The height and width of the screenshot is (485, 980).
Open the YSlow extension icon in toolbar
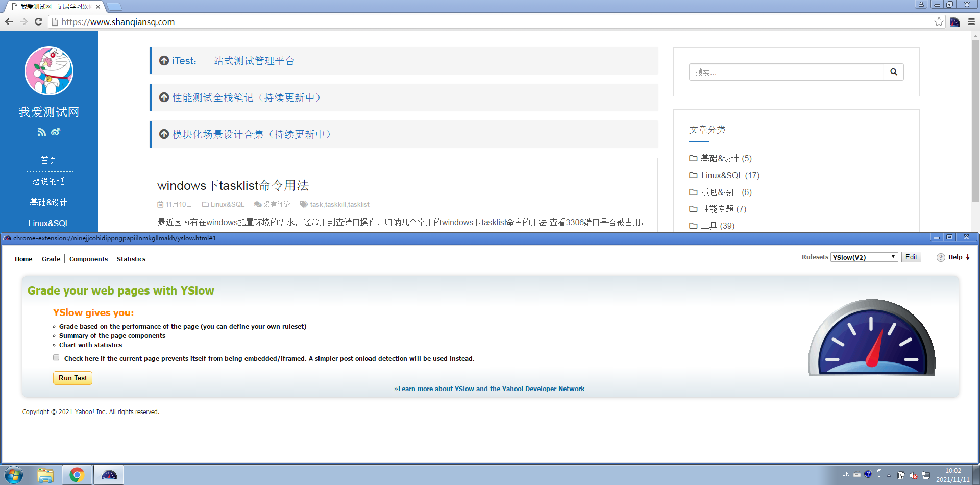click(x=955, y=22)
